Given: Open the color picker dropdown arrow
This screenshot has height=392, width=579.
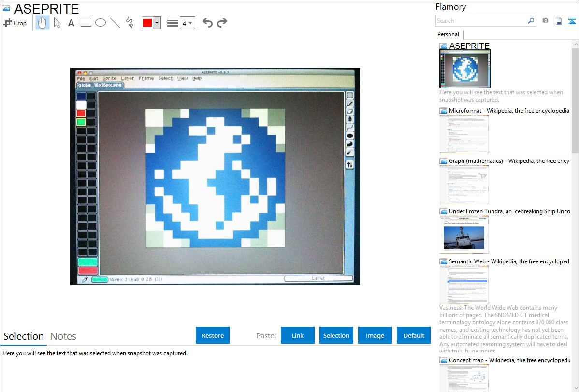Looking at the screenshot, I should pyautogui.click(x=157, y=23).
